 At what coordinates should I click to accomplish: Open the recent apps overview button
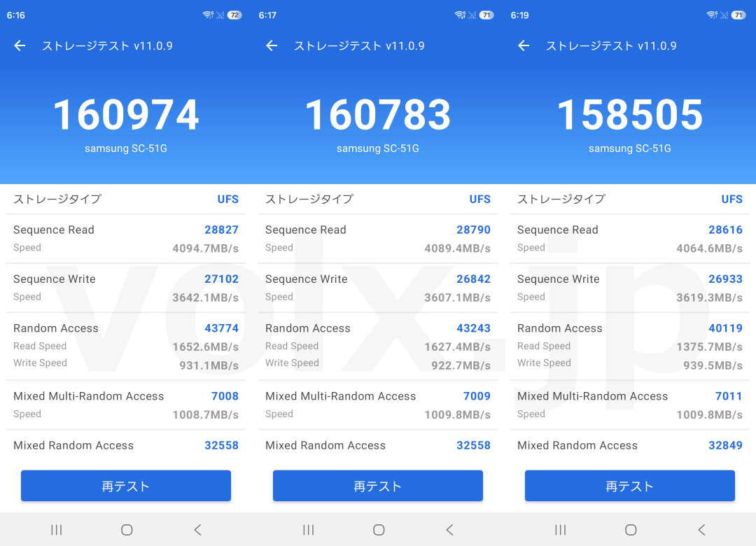click(56, 530)
